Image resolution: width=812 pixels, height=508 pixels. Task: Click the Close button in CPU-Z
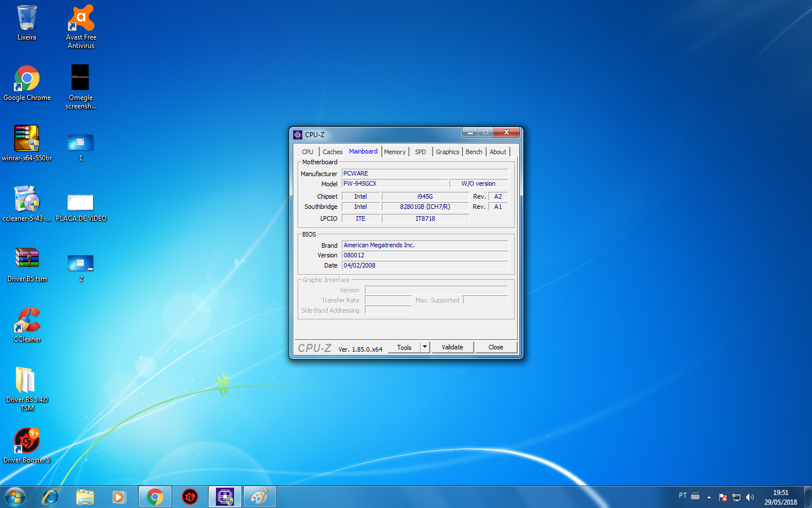click(496, 347)
